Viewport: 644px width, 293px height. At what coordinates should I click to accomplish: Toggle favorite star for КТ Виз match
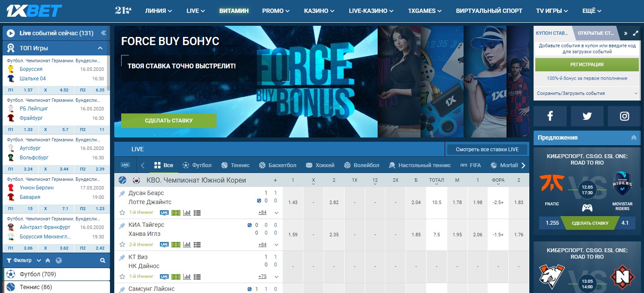click(x=122, y=277)
